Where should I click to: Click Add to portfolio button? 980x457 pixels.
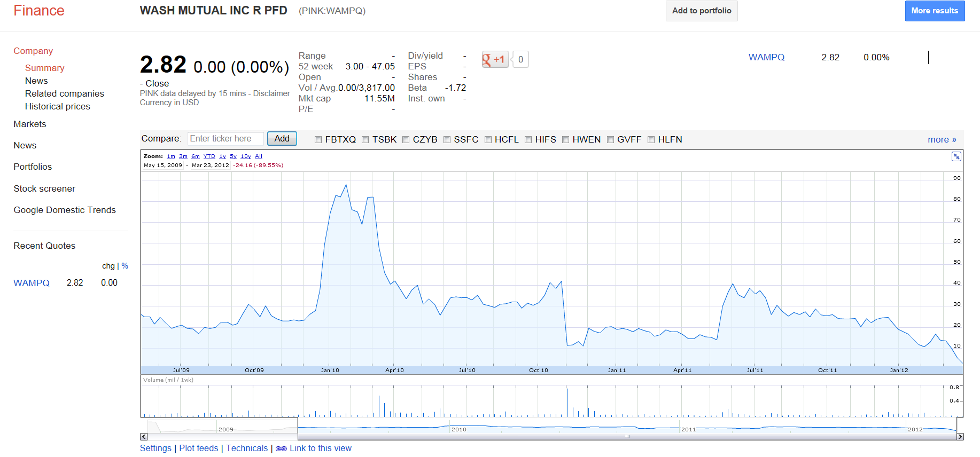702,11
